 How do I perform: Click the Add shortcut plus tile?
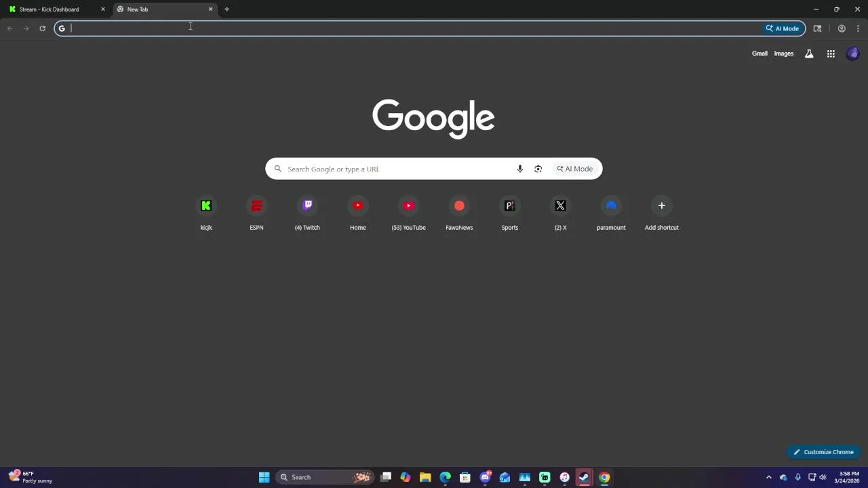click(661, 213)
